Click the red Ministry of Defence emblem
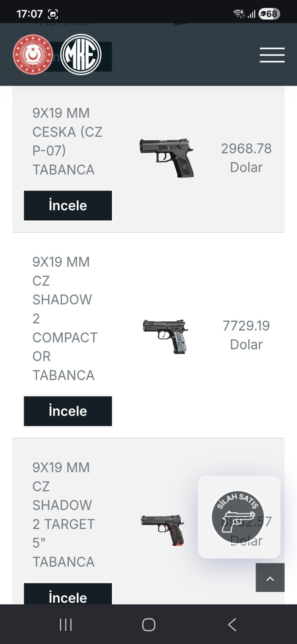The height and width of the screenshot is (644, 297). pyautogui.click(x=33, y=54)
